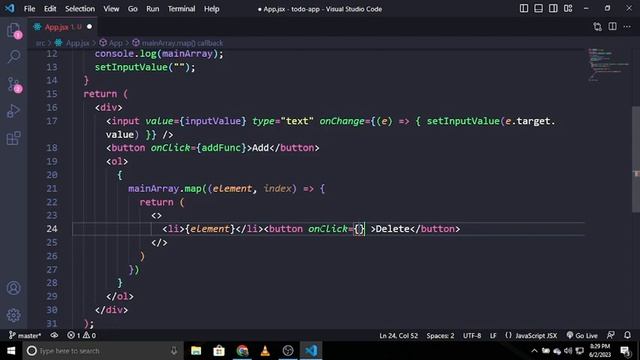Open the Windows Action Center icon

(624, 351)
